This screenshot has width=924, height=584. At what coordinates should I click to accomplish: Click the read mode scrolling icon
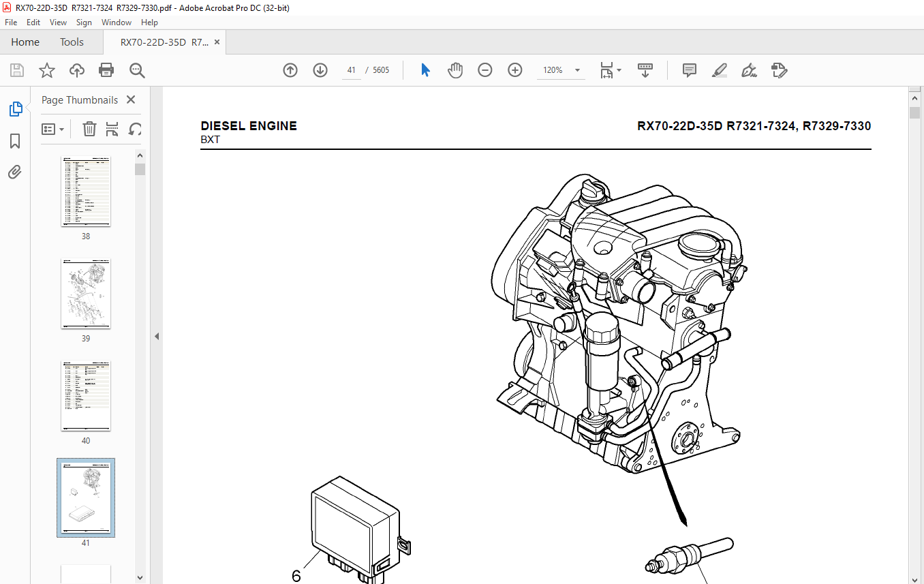645,70
